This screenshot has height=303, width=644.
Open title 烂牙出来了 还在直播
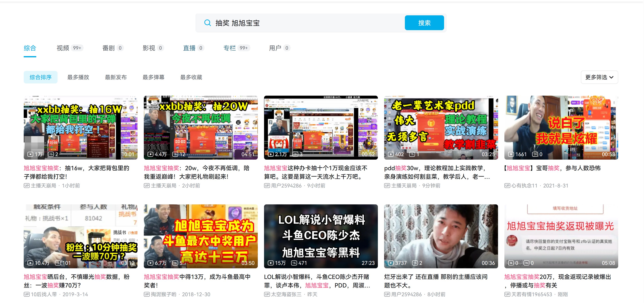(x=436, y=281)
